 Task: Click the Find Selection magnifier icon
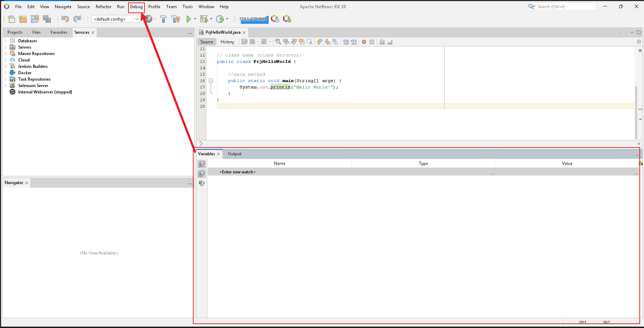(x=278, y=42)
